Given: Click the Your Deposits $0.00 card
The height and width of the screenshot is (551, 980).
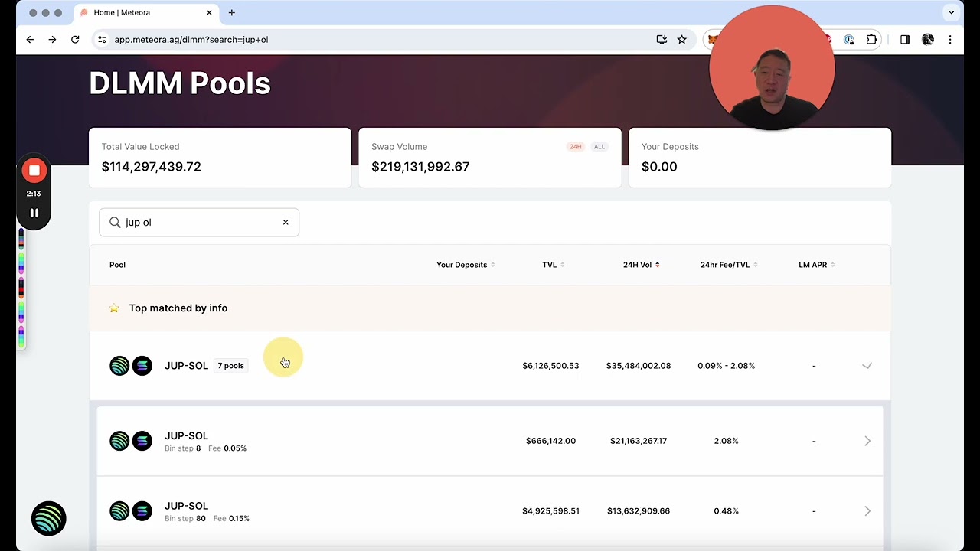Looking at the screenshot, I should pyautogui.click(x=759, y=158).
